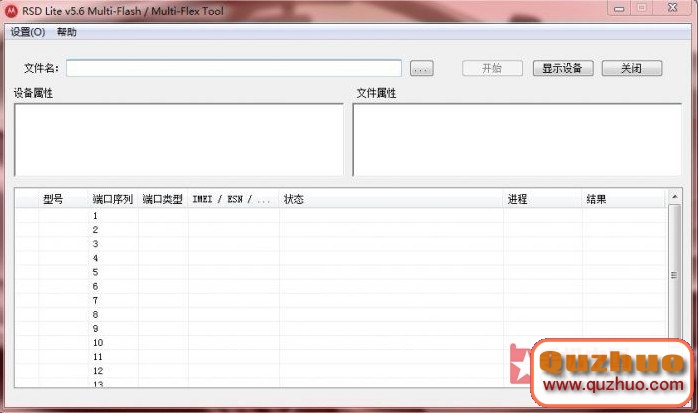699x413 pixels.
Task: Click the device list vertical scrollbar thumb
Action: [x=674, y=274]
